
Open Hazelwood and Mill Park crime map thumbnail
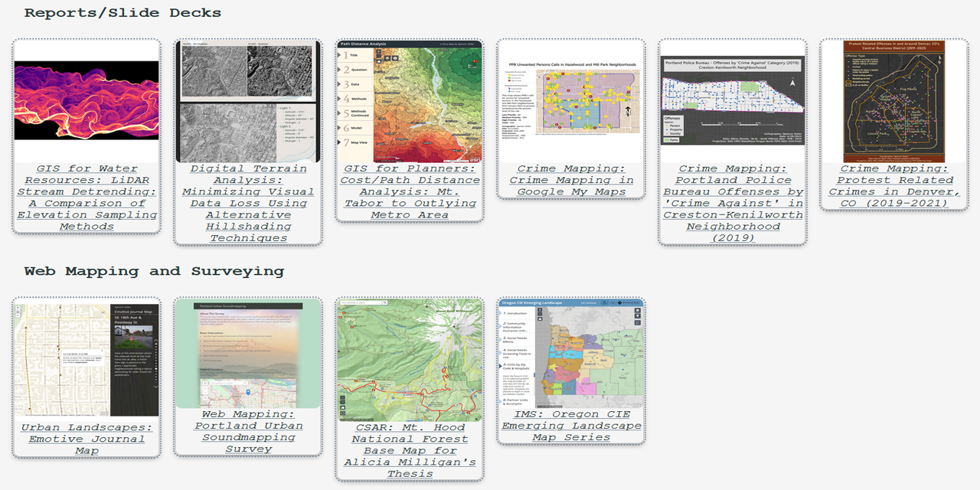571,101
